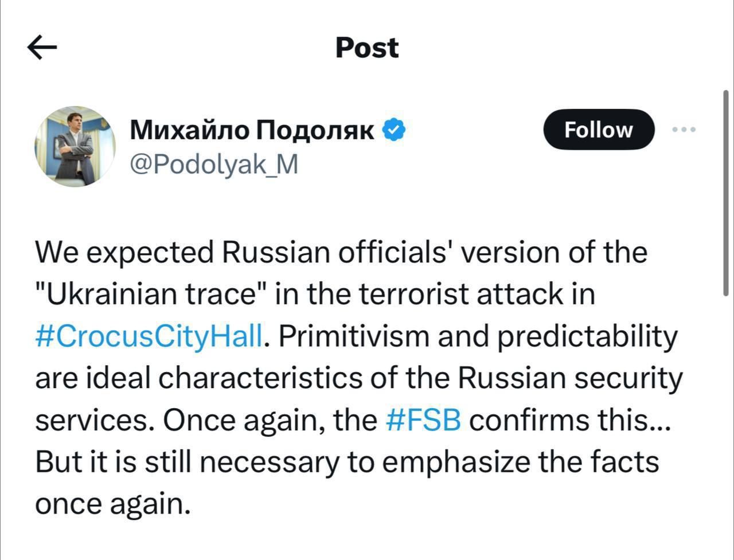Open Михайло Подоляк's profile picture

tap(75, 146)
